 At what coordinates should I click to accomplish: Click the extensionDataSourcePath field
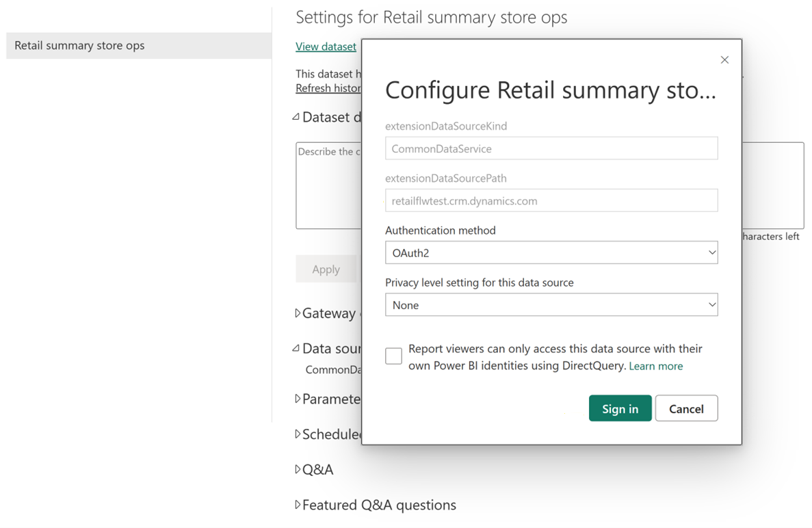click(551, 201)
